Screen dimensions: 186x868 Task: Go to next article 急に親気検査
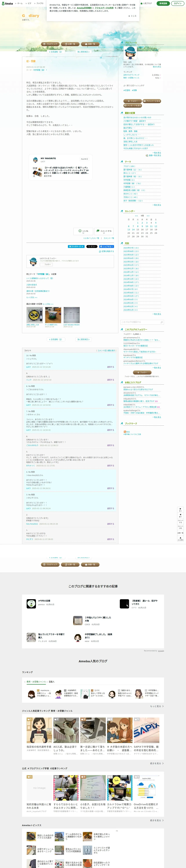pyautogui.click(x=84, y=339)
